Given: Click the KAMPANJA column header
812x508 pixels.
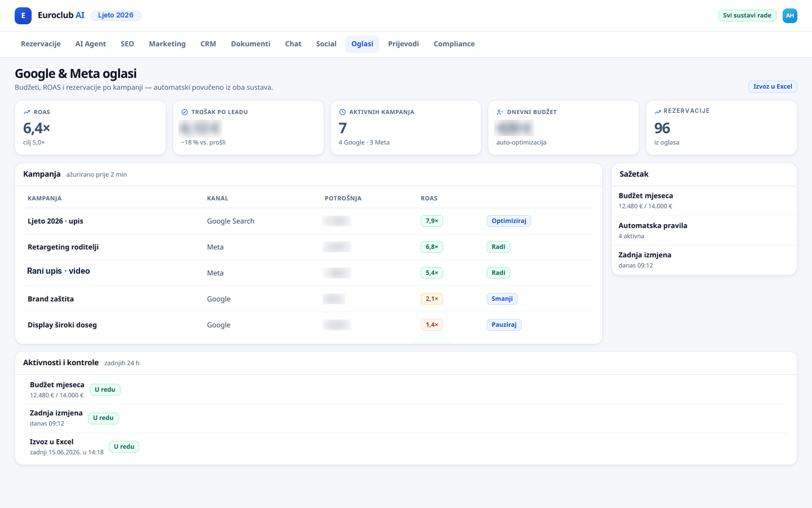Looking at the screenshot, I should 45,199.
